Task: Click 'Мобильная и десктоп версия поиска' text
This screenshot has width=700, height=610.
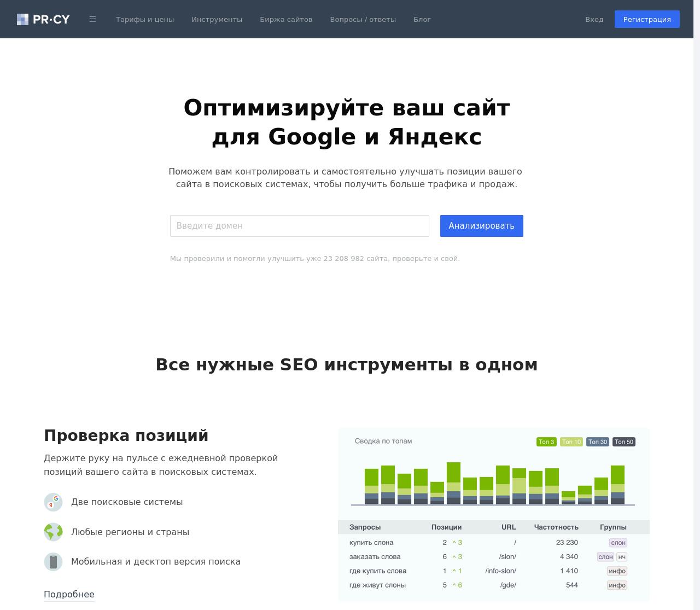Action: [x=156, y=562]
